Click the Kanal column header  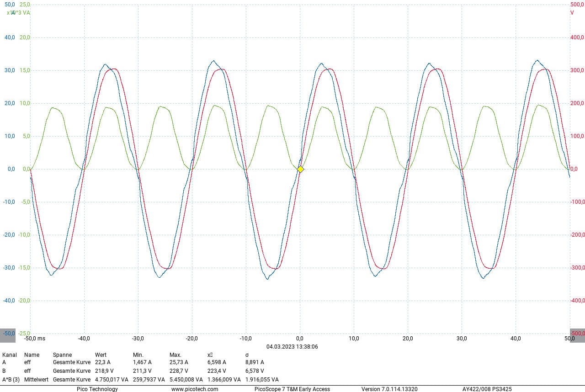[x=10, y=355]
